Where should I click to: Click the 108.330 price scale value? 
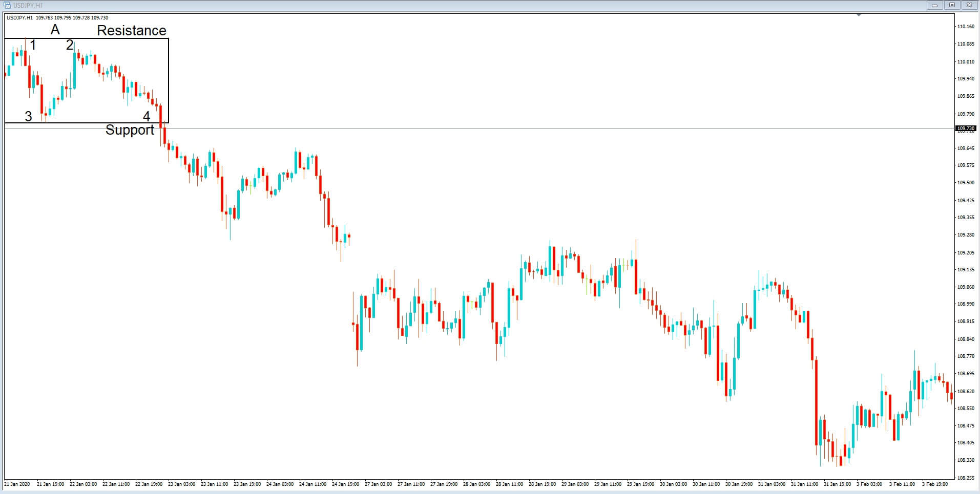966,460
